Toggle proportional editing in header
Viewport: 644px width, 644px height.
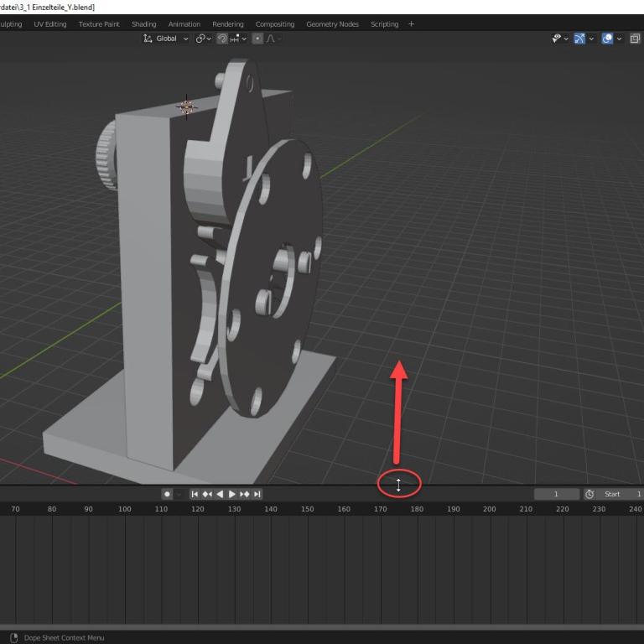click(258, 39)
